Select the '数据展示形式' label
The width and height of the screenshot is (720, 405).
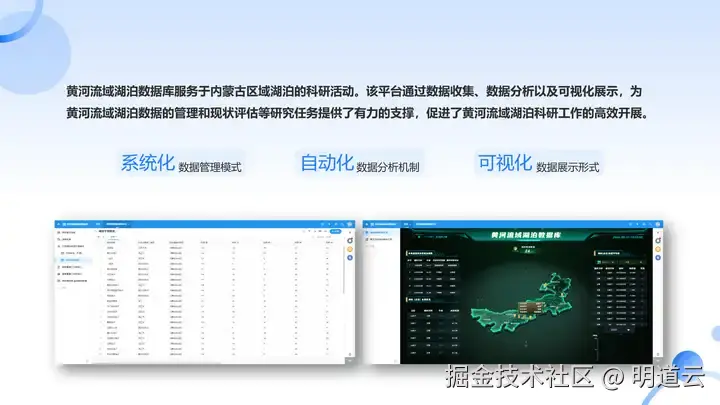point(568,167)
